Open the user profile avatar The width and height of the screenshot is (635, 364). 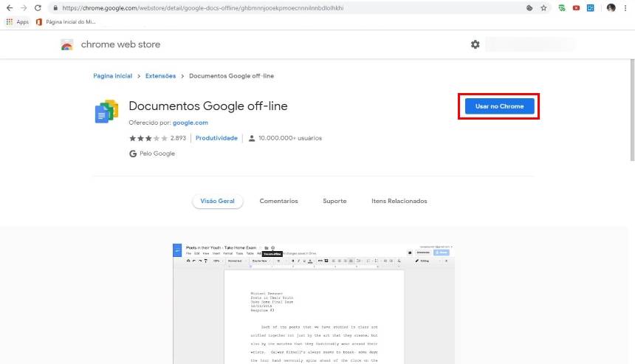pos(611,7)
